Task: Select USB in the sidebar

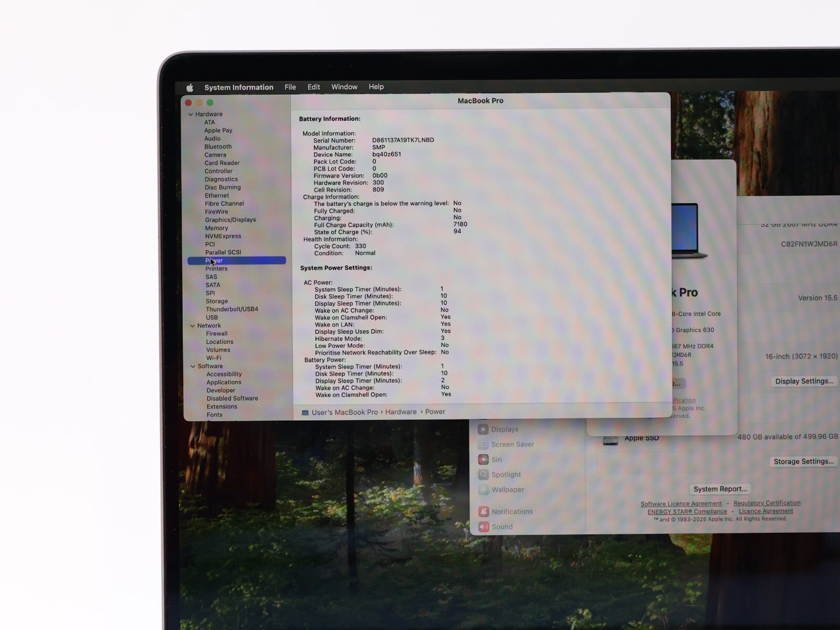Action: [x=212, y=318]
